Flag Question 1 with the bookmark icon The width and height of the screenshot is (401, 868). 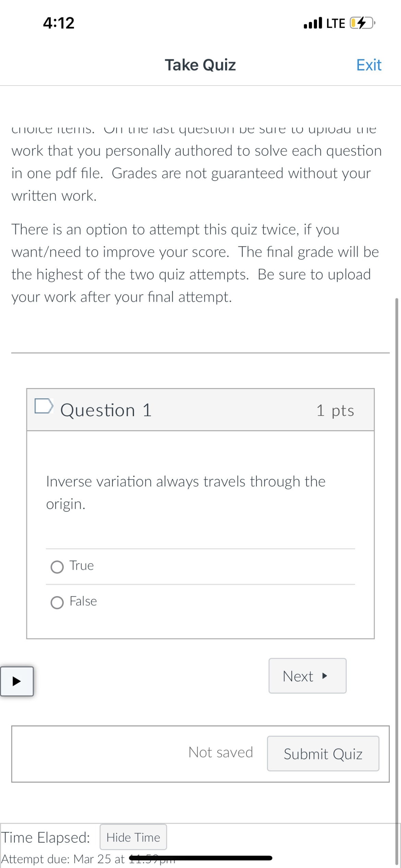(44, 406)
